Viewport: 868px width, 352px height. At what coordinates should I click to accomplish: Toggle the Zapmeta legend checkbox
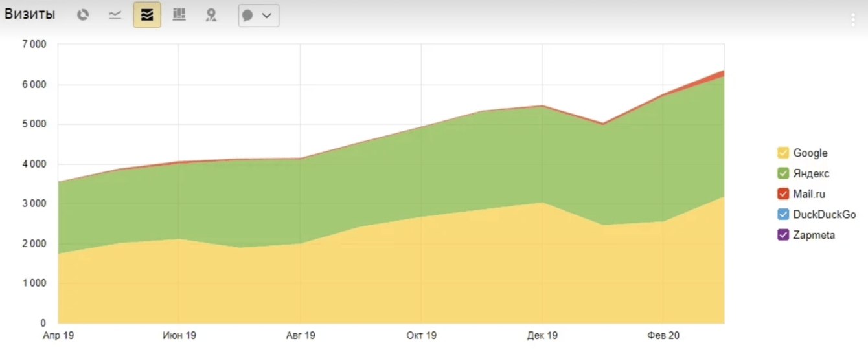point(783,235)
